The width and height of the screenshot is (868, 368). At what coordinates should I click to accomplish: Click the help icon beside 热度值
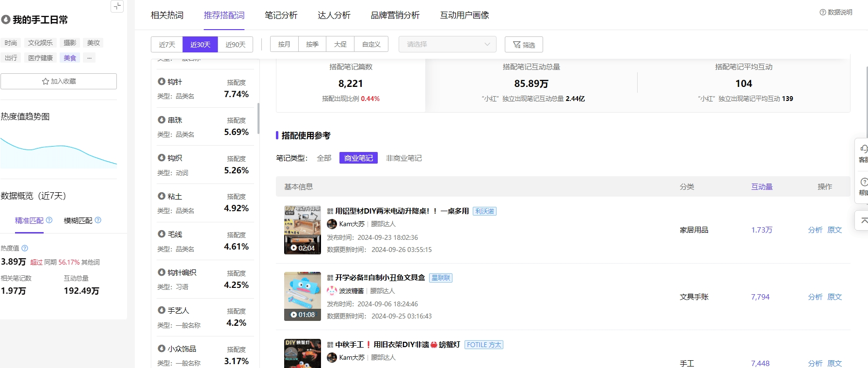(25, 248)
